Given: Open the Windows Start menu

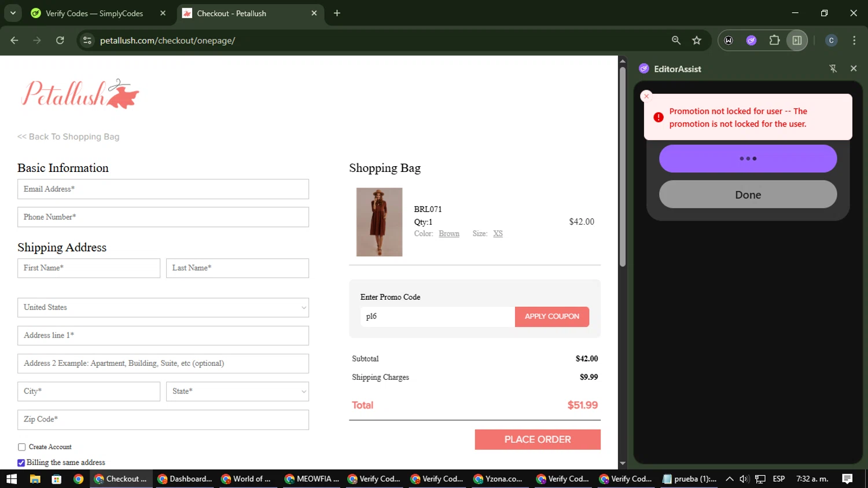Looking at the screenshot, I should coord(12,479).
